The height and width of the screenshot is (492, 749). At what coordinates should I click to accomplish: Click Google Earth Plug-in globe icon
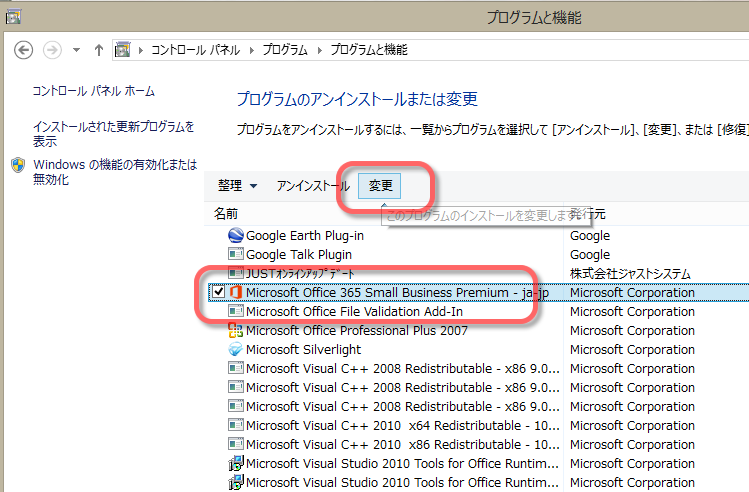(x=236, y=235)
